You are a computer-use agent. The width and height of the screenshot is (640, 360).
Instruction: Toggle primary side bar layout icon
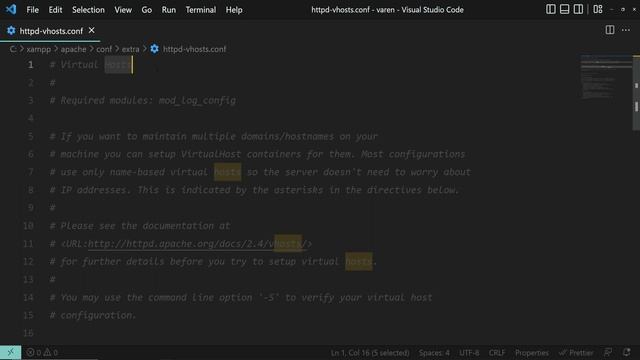click(551, 9)
